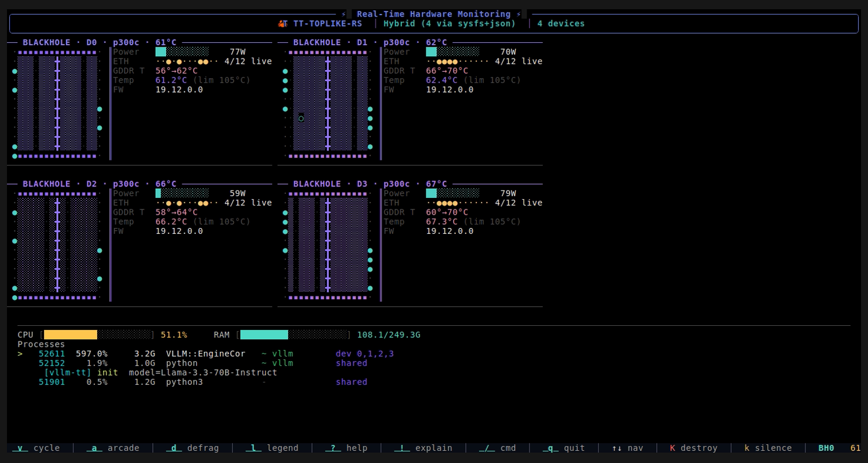Click the D0 ETH link dots indicator
Image resolution: width=868 pixels, height=463 pixels.
[x=187, y=61]
